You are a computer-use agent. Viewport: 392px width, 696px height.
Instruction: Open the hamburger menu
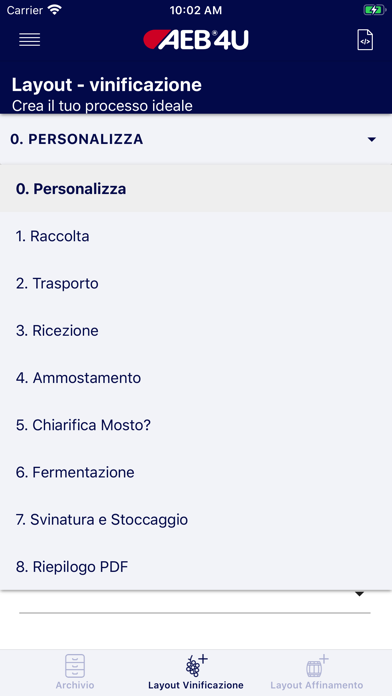click(30, 40)
